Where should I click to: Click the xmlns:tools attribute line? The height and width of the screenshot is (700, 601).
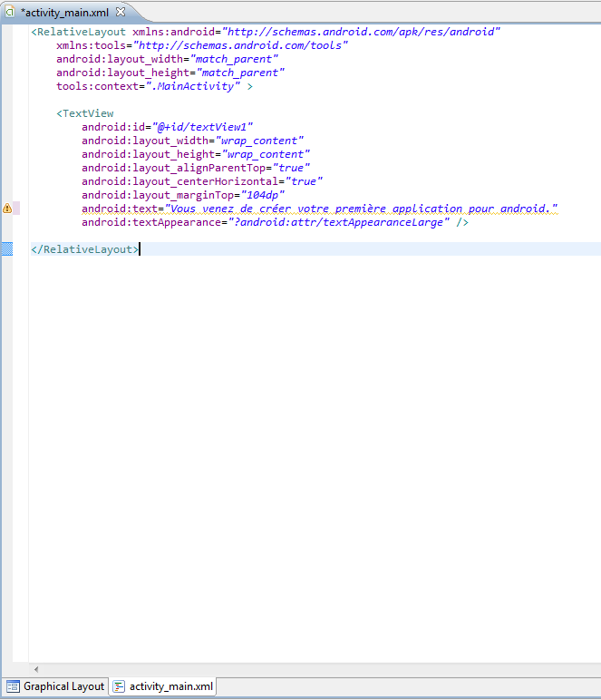pos(202,45)
